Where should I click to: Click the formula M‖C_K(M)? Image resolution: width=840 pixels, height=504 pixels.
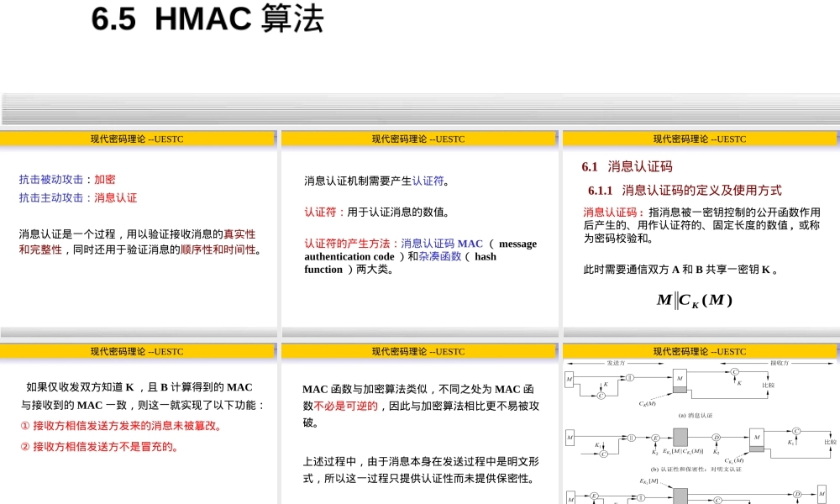click(x=695, y=301)
